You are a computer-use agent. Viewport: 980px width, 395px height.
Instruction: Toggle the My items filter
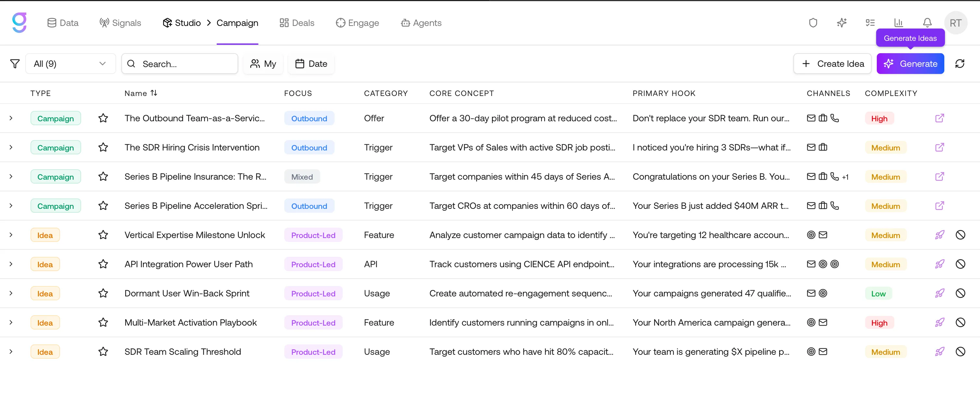(x=263, y=64)
